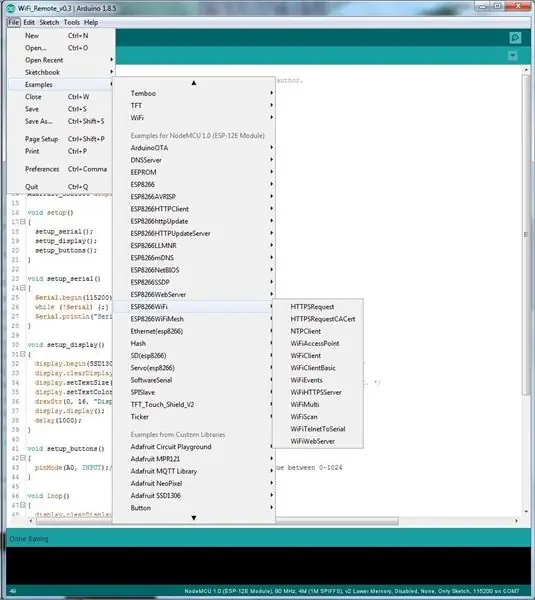Expand ESP8266 examples entry
535x600 pixels.
coord(194,184)
